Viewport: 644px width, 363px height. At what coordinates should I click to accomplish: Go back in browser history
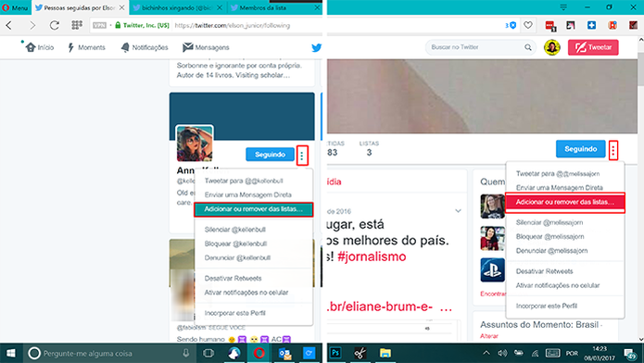click(9, 25)
